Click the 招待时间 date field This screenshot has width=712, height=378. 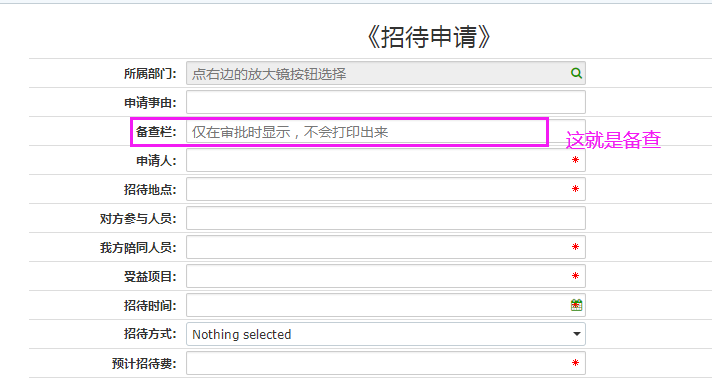[386, 305]
